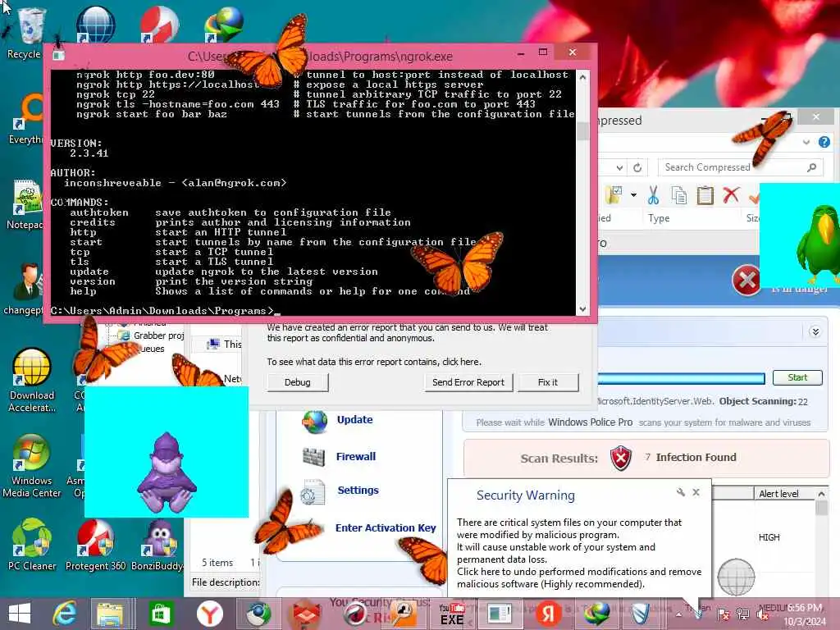Screen dimensions: 840x630
Task: Click the scan progress bar
Action: pos(682,379)
